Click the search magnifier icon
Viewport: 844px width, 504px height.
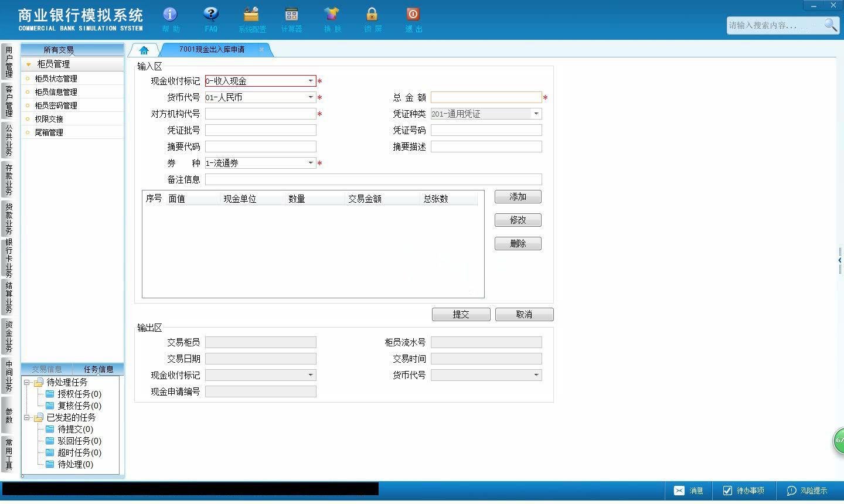tap(831, 25)
